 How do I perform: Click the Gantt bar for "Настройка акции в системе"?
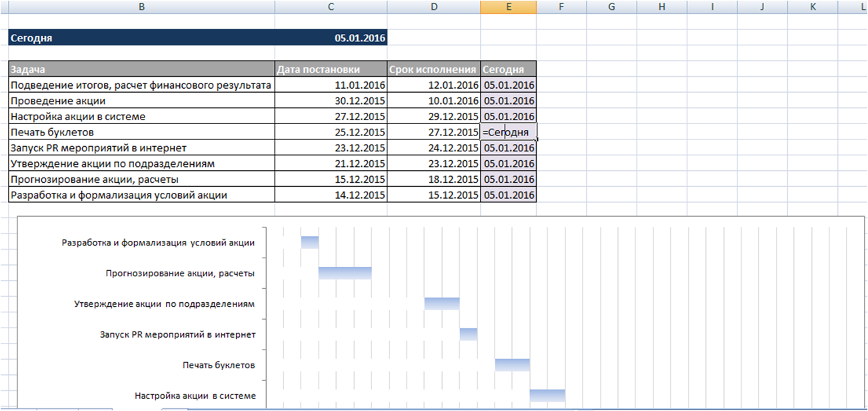(547, 396)
